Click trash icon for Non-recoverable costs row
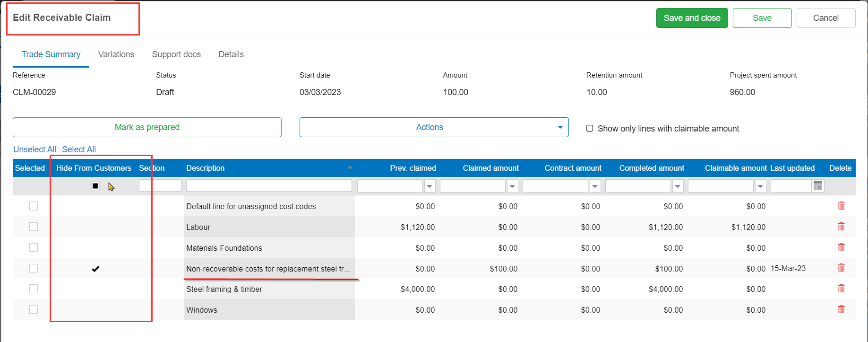868x342 pixels. point(841,268)
